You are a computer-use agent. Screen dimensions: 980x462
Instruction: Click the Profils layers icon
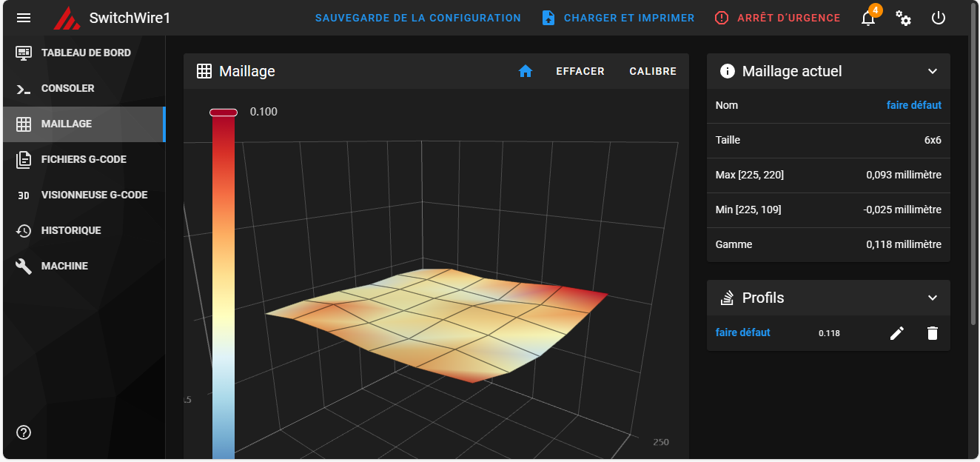pos(728,298)
